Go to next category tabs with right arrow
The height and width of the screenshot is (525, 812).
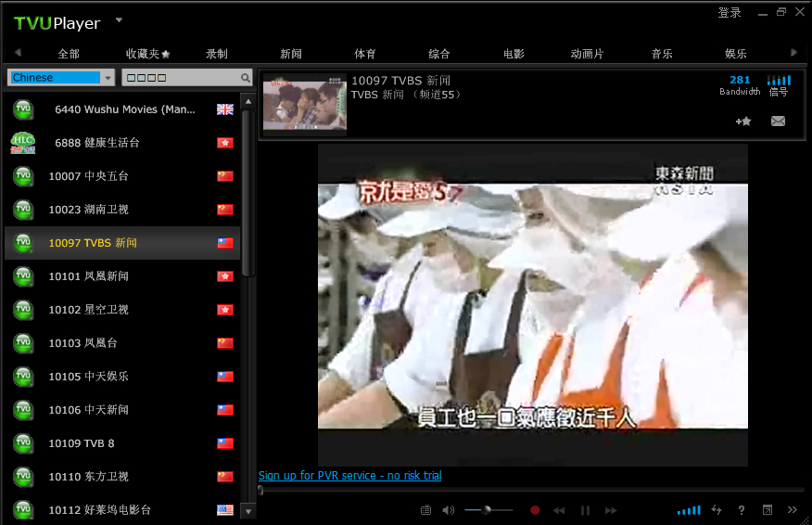click(x=793, y=52)
